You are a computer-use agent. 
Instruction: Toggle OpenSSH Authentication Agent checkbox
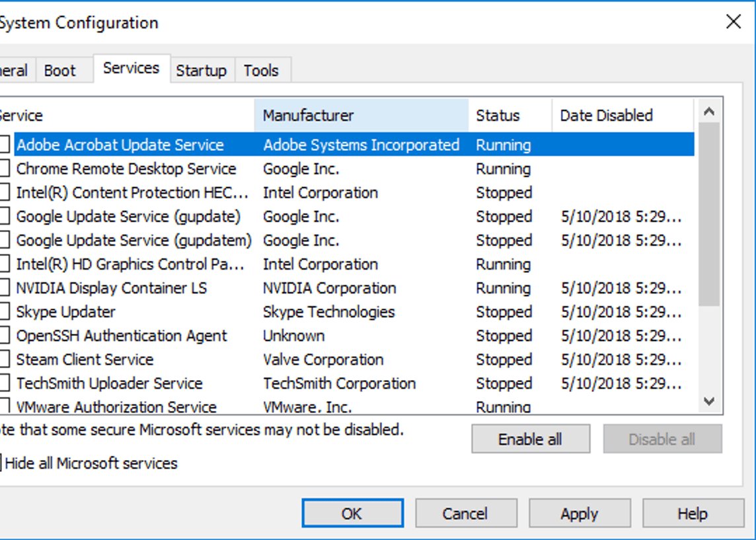click(4, 336)
